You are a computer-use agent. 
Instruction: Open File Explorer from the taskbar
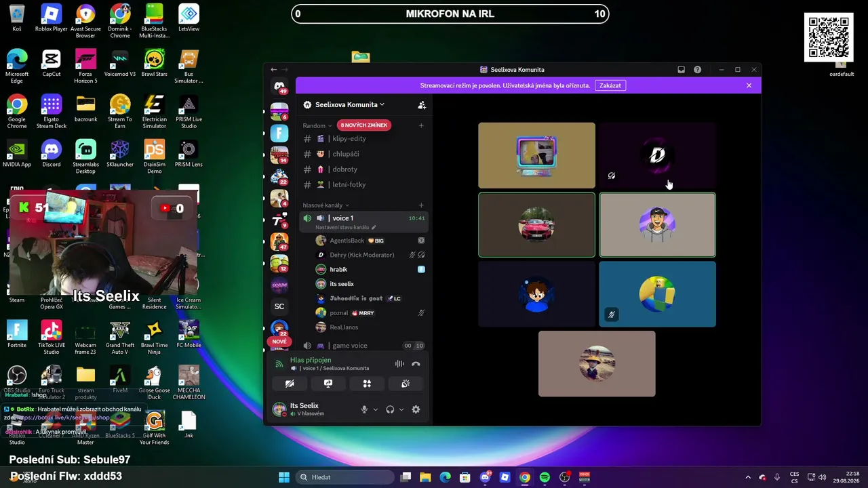(x=425, y=477)
